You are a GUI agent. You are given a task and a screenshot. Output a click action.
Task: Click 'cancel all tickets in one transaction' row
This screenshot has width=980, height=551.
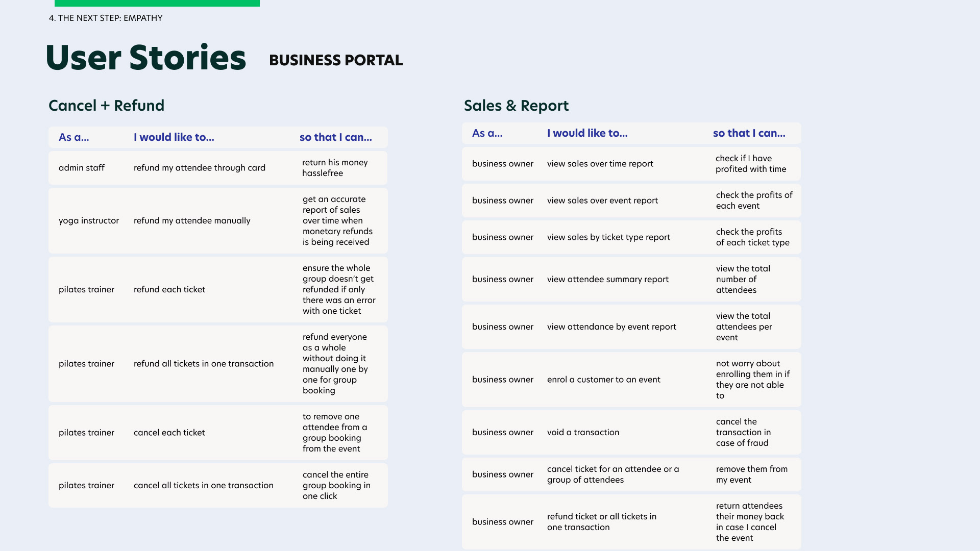click(218, 486)
